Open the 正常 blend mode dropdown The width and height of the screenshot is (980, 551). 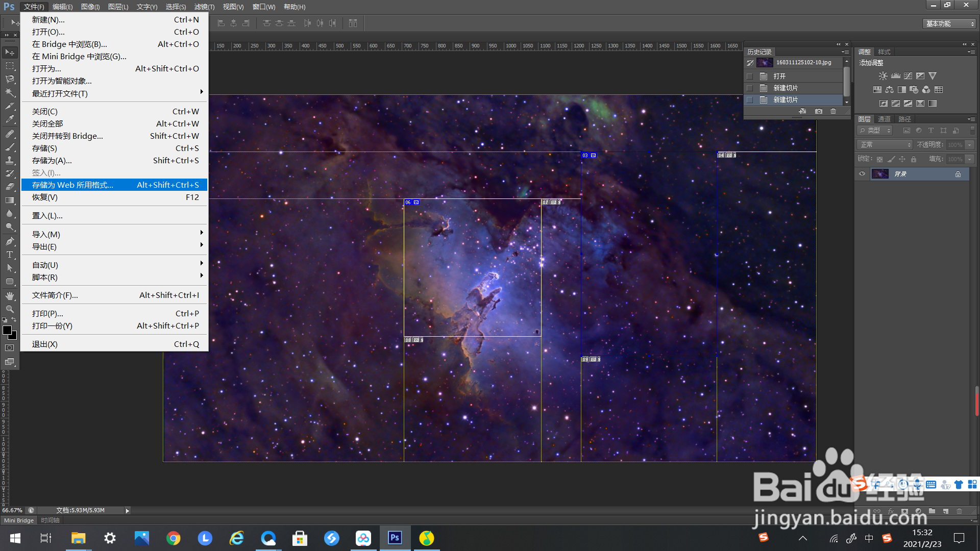(885, 145)
